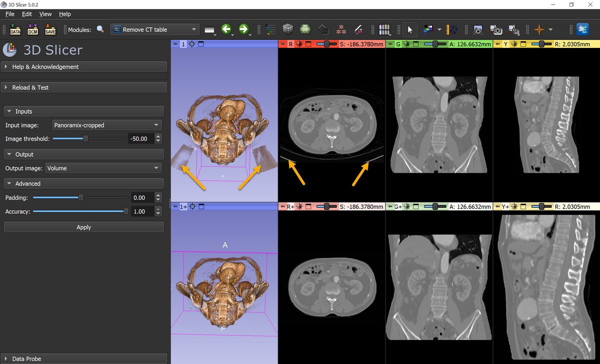Open the Input image Panoramix-cropped dropdown
Image resolution: width=600 pixels, height=364 pixels.
tap(106, 125)
